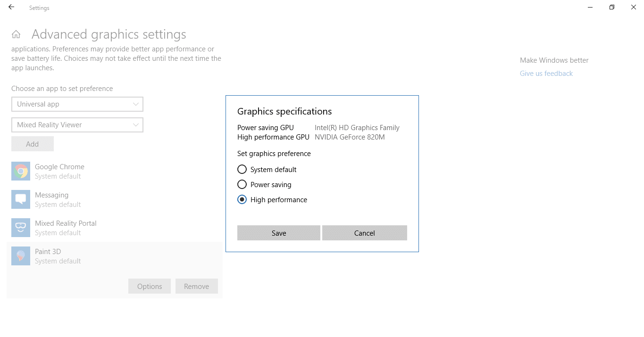Click the Messaging speech bubble icon
The image size is (644, 337).
20,199
